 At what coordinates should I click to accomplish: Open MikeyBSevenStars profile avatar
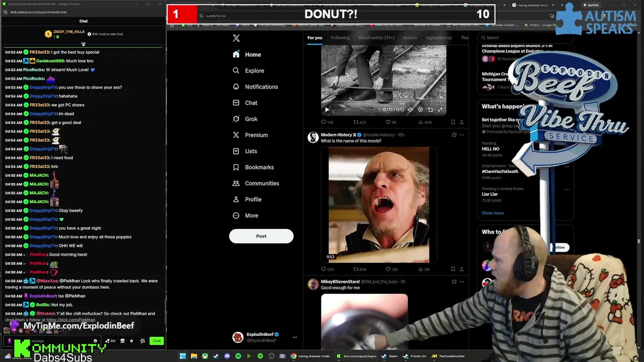(313, 285)
